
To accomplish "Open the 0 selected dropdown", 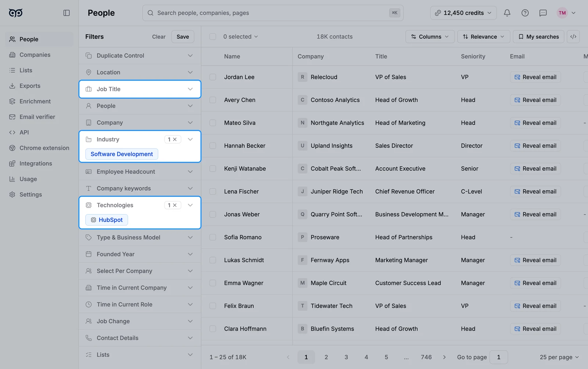I will coord(240,36).
